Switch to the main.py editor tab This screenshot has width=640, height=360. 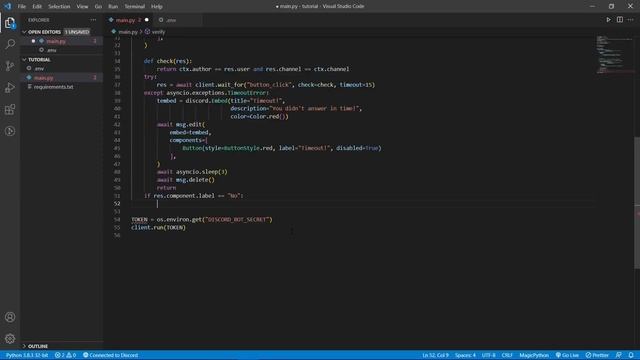pos(125,20)
